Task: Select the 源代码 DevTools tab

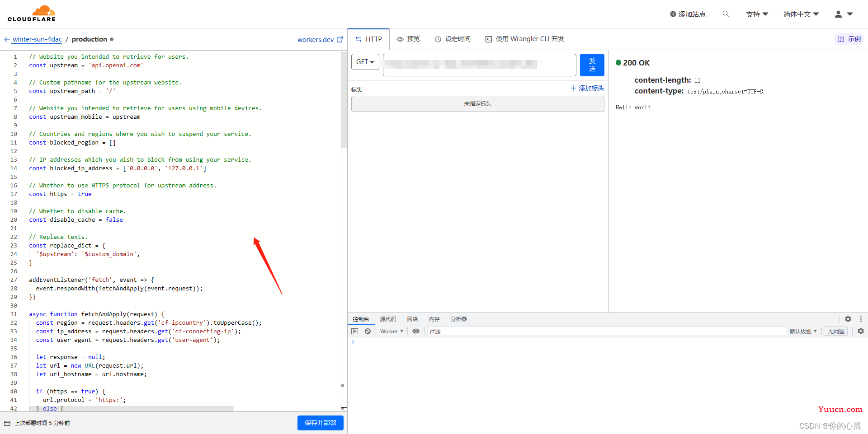Action: pos(388,319)
